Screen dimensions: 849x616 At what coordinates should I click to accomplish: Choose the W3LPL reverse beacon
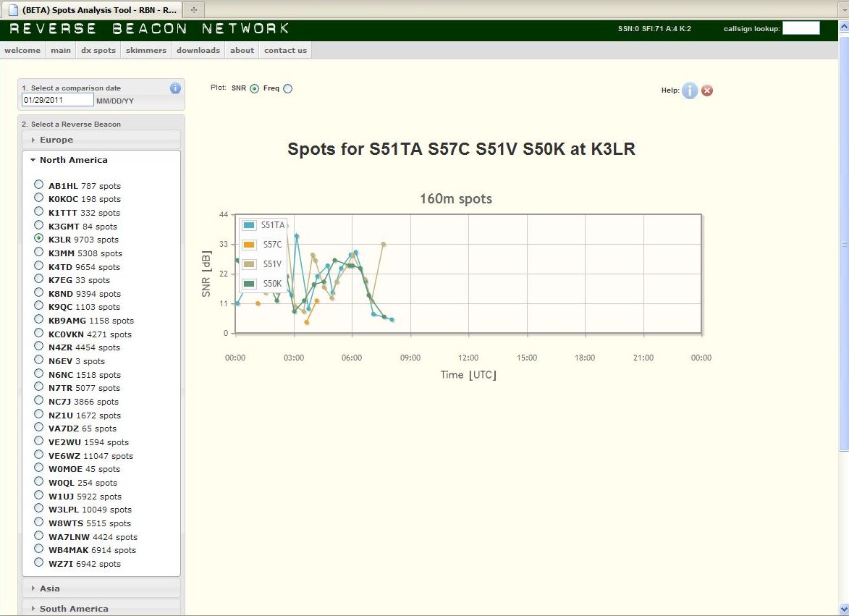(x=38, y=509)
